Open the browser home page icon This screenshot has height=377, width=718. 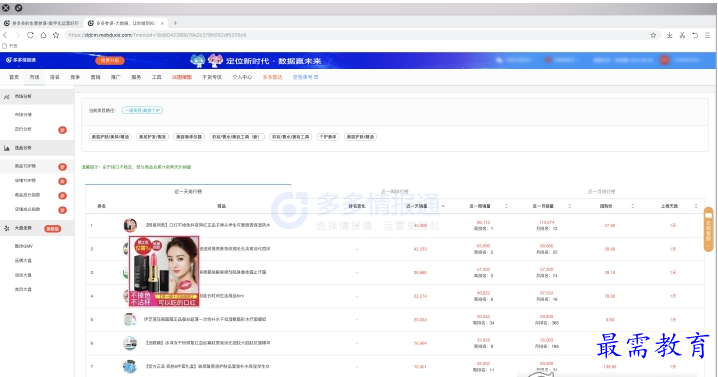tap(43, 35)
